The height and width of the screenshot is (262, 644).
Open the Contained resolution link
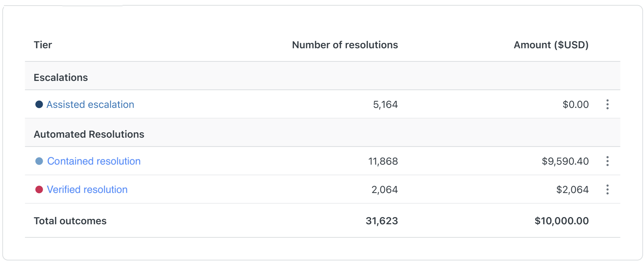[x=94, y=161]
